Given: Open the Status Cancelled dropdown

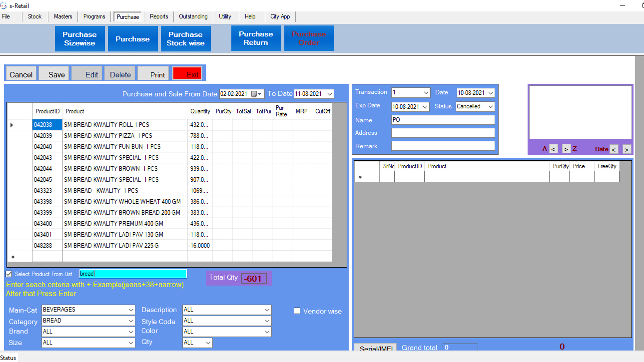Looking at the screenshot, I should 490,106.
